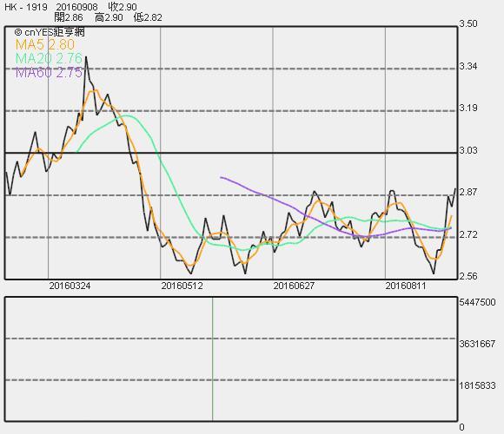Click the 2.87 price axis label
This screenshot has height=434, width=504.
click(468, 192)
